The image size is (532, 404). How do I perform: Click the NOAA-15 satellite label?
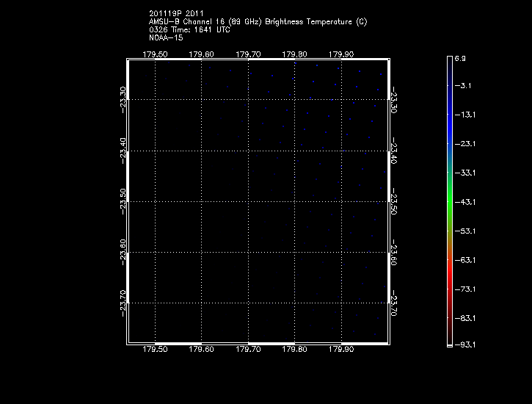coord(165,37)
